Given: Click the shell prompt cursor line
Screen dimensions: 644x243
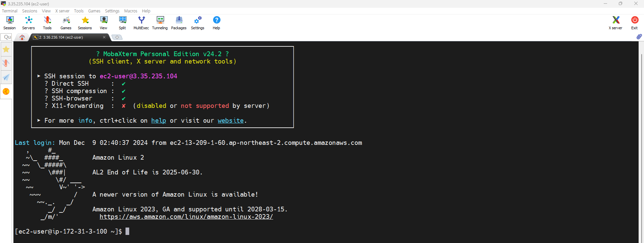Looking at the screenshot, I should 72,232.
